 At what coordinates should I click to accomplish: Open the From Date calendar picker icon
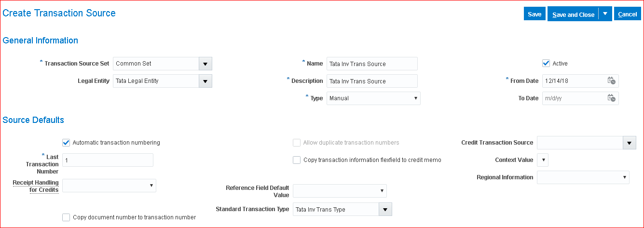coord(611,81)
